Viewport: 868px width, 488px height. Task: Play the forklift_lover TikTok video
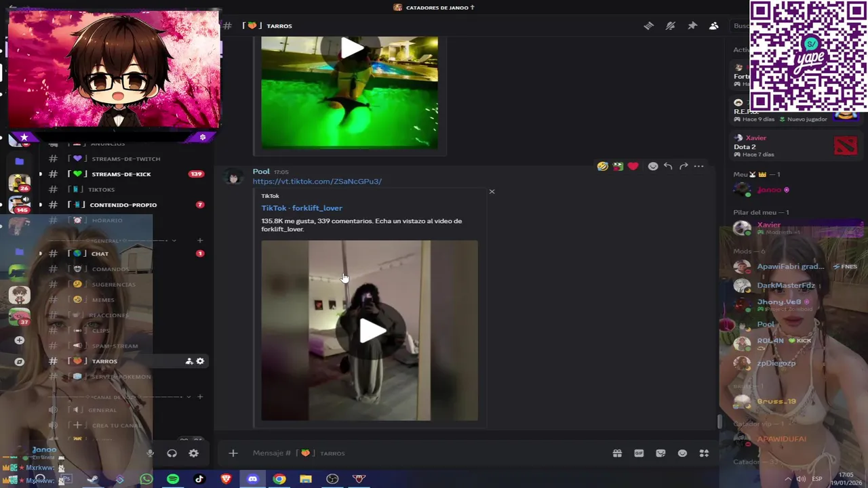pyautogui.click(x=372, y=331)
